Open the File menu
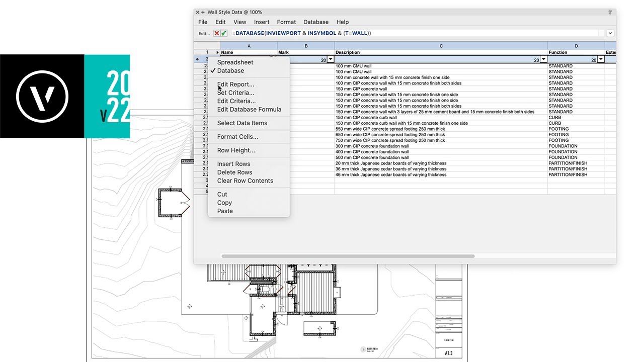Image resolution: width=644 pixels, height=362 pixels. 203,22
